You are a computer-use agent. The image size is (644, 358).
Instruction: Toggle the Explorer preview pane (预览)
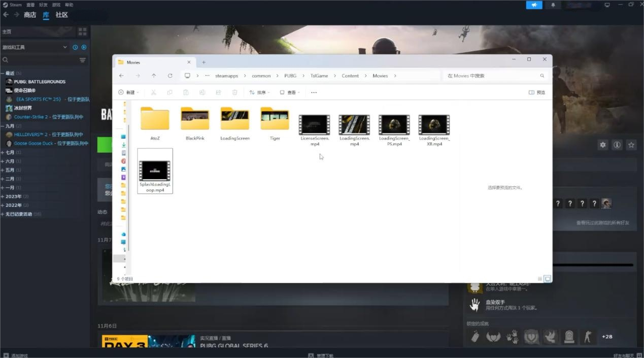[x=537, y=92]
